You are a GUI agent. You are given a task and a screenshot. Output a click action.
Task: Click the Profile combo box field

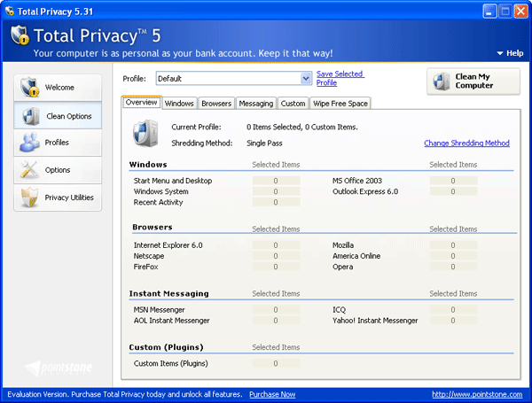(x=228, y=79)
